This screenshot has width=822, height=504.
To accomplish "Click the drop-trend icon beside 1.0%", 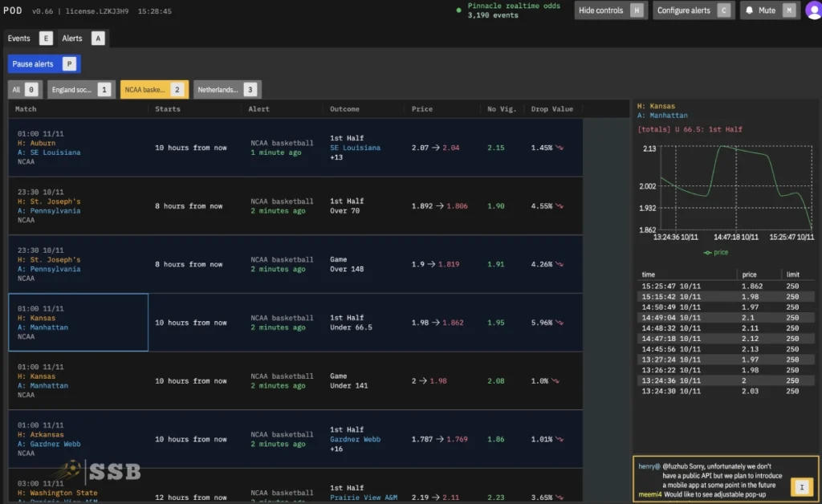I will pyautogui.click(x=555, y=381).
